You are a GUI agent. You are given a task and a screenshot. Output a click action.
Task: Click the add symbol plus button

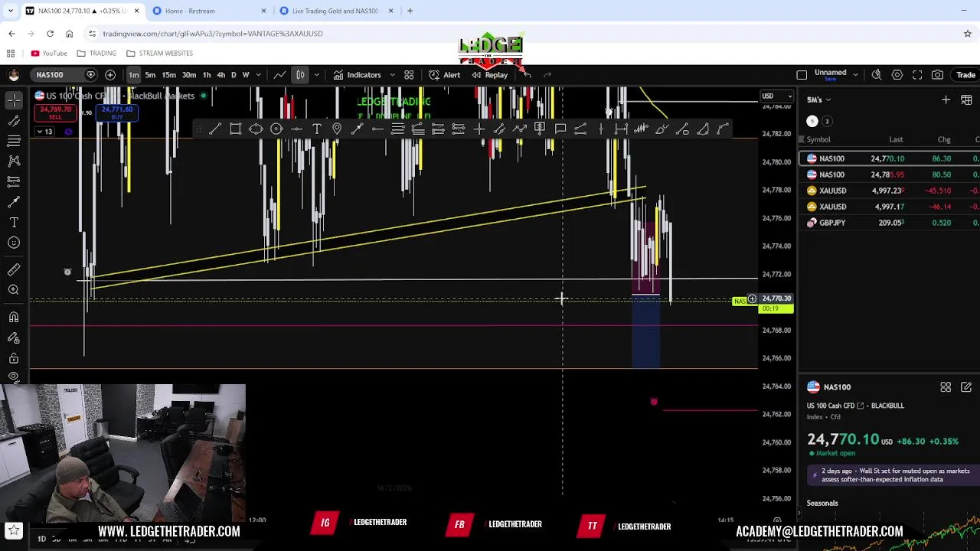[x=110, y=75]
